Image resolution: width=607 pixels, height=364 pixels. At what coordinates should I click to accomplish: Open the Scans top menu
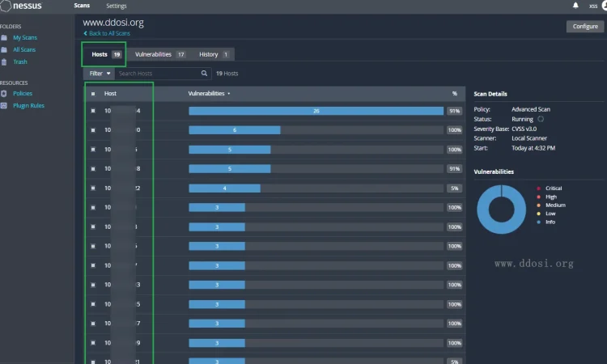coord(82,6)
